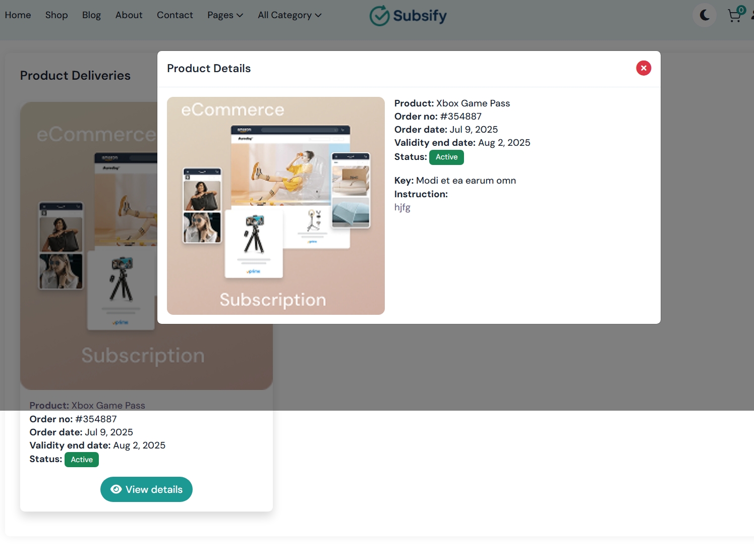This screenshot has height=560, width=754.
Task: Toggle dark mode moon icon
Action: 705,15
